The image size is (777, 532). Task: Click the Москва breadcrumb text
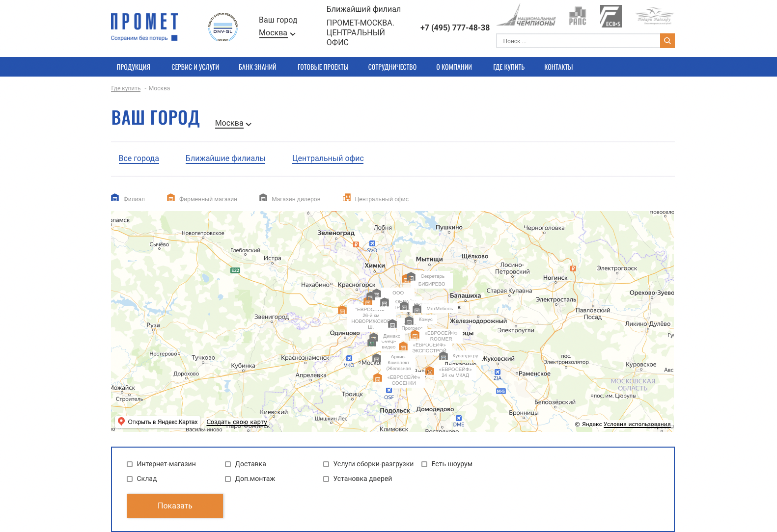point(159,88)
